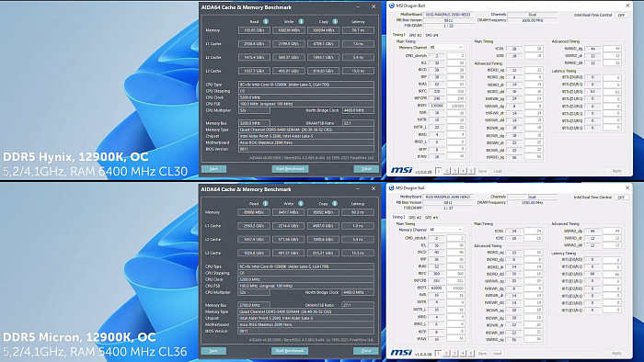Toggle Intel Real-Time Control OFF in top Dragon Ball
This screenshot has height=362, width=644.
(621, 16)
